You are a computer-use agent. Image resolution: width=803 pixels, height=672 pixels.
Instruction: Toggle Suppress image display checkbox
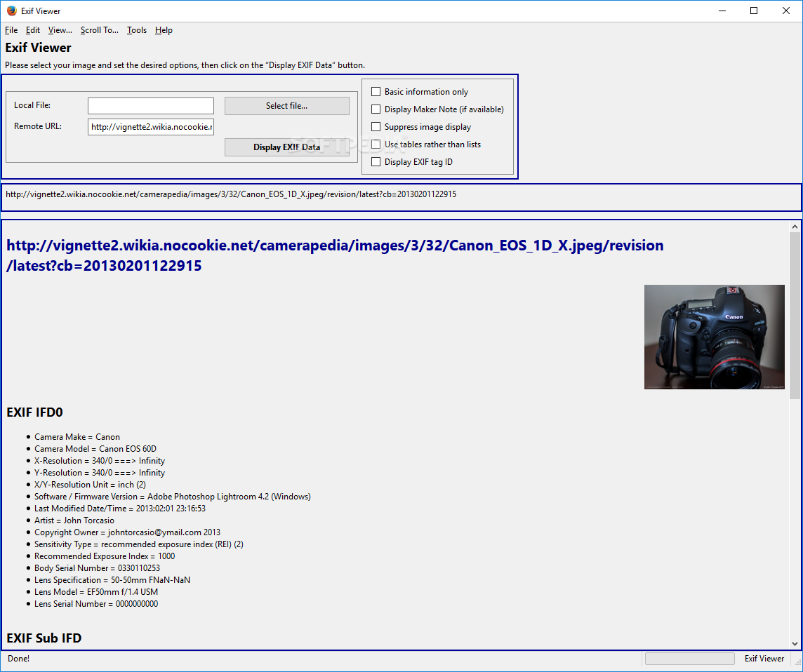[376, 126]
